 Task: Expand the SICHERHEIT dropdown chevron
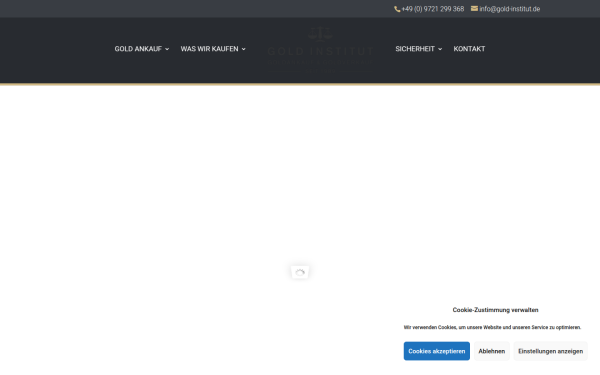[x=440, y=49]
